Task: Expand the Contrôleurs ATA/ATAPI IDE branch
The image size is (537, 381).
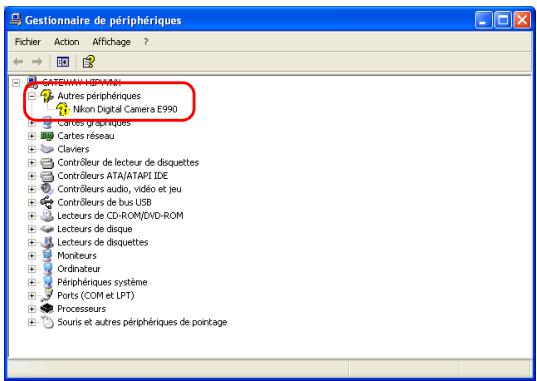Action: [x=32, y=176]
